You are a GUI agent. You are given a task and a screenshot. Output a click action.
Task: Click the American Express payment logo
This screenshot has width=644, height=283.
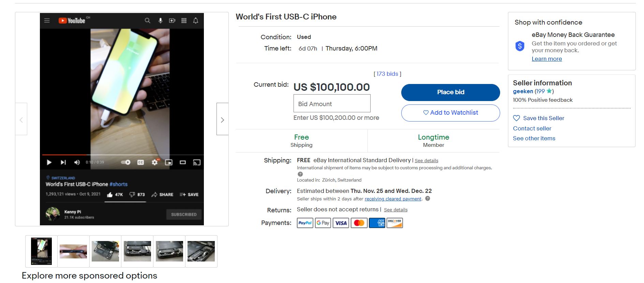click(377, 223)
